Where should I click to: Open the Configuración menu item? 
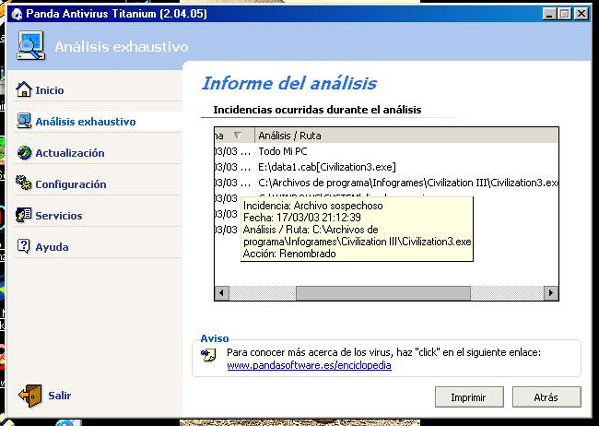pos(71,184)
